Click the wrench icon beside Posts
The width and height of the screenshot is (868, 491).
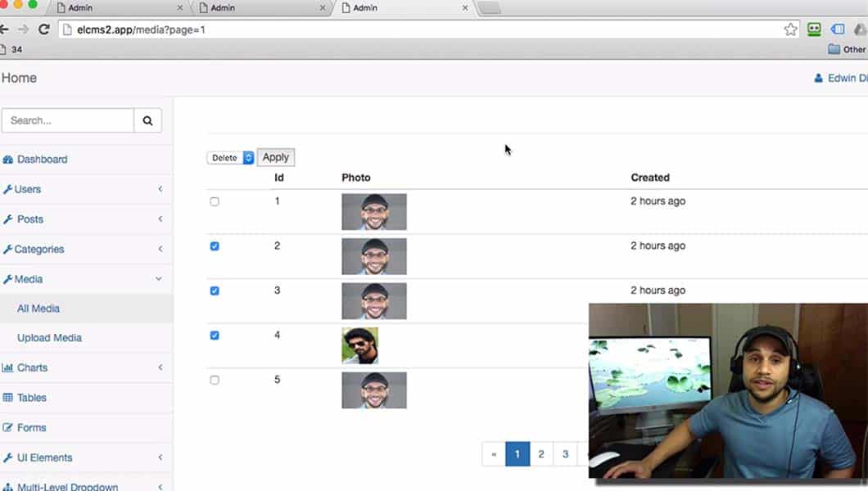(x=7, y=219)
